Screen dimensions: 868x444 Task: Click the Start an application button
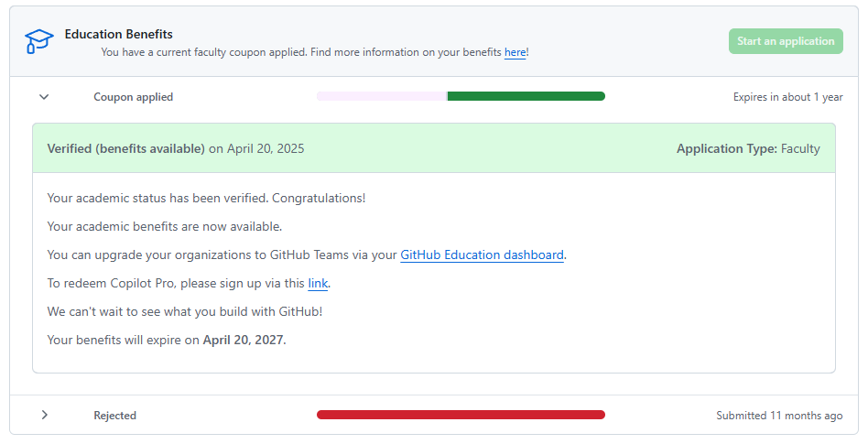786,41
